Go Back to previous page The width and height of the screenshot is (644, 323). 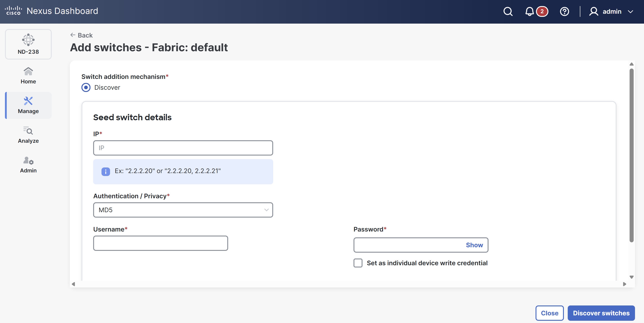click(81, 35)
